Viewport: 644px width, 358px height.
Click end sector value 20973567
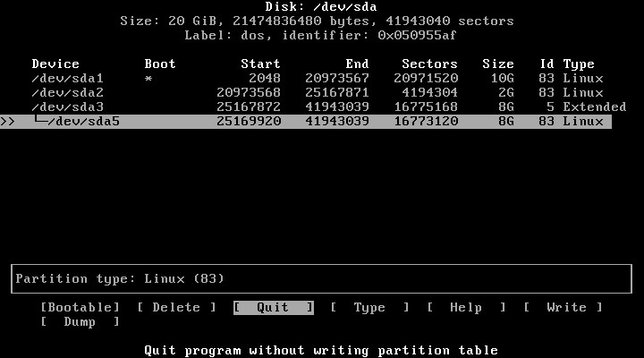pos(337,78)
